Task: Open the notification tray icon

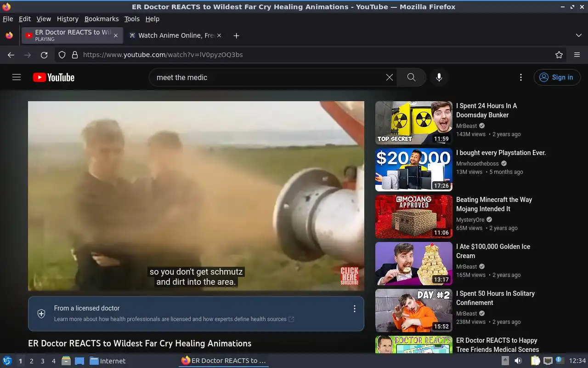Action: pyautogui.click(x=560, y=361)
